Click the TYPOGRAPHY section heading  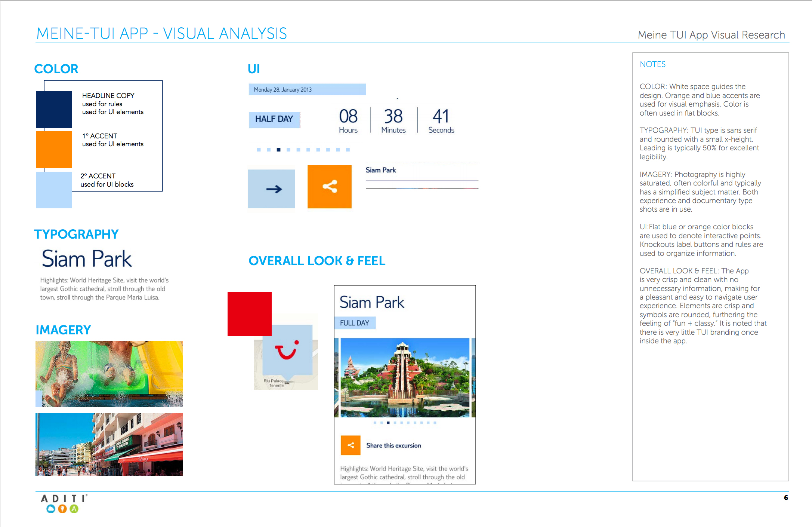(x=76, y=234)
